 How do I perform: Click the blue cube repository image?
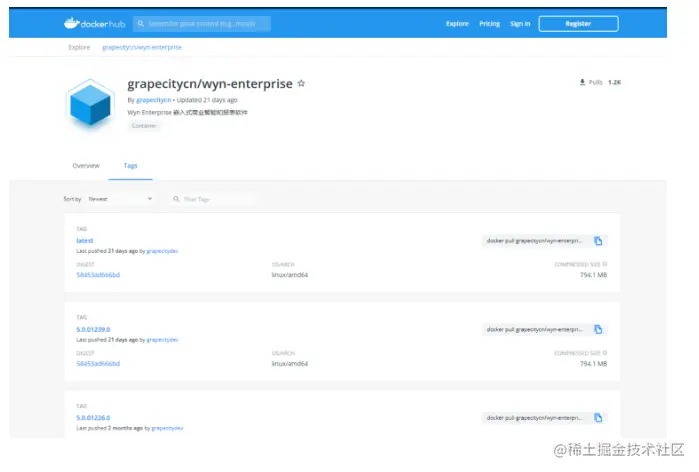[90, 104]
